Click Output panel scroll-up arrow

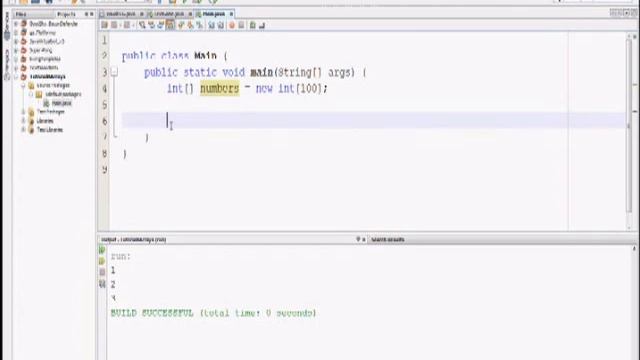click(634, 249)
